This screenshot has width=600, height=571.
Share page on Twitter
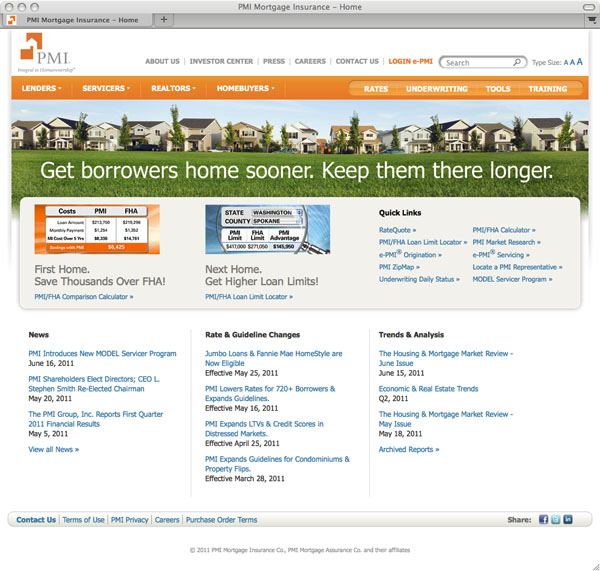point(556,519)
